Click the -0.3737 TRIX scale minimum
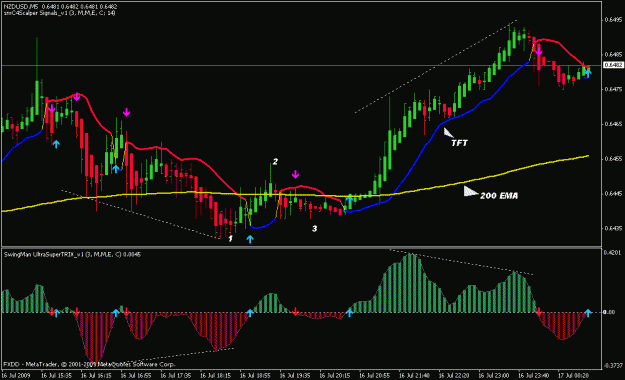This screenshot has height=380, width=625. pyautogui.click(x=613, y=365)
